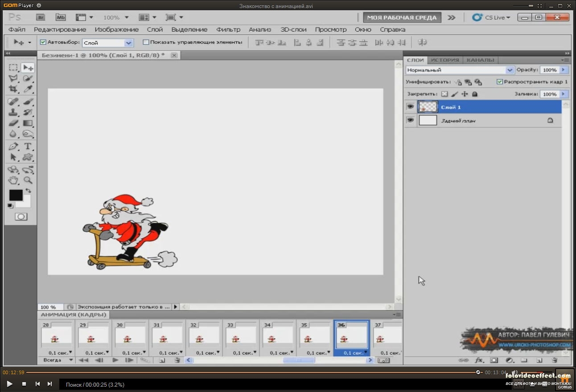576x392 pixels.
Task: Select the Dodge tool
Action: 28,134
